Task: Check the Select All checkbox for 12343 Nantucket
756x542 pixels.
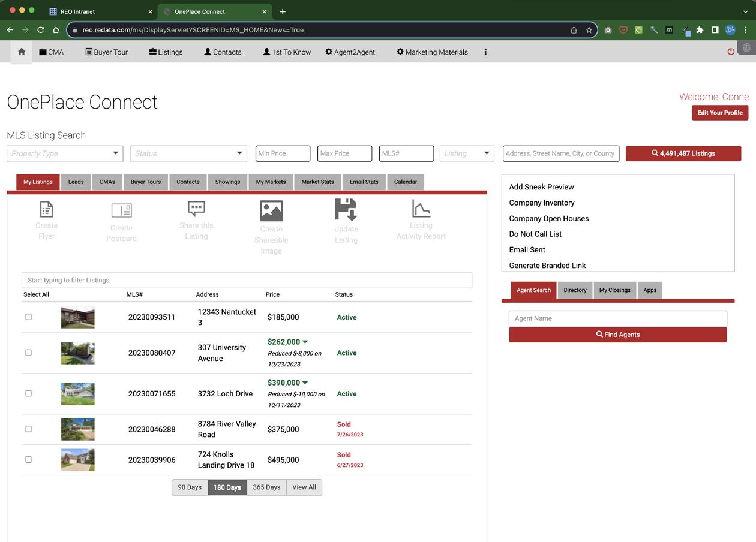Action: click(28, 317)
